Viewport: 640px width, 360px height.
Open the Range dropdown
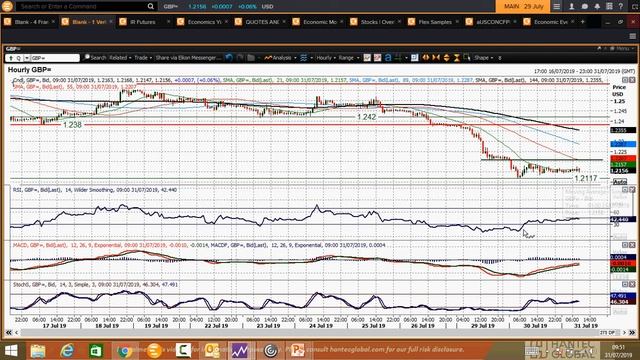349,58
